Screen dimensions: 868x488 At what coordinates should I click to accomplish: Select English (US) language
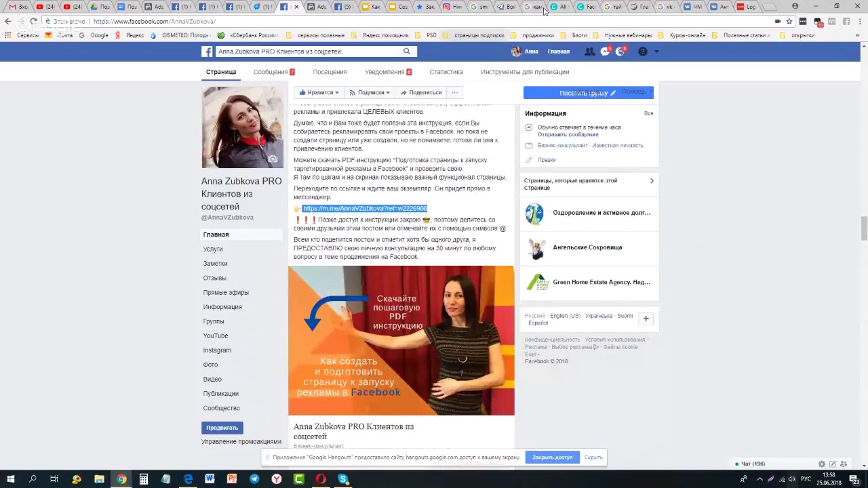click(x=565, y=316)
